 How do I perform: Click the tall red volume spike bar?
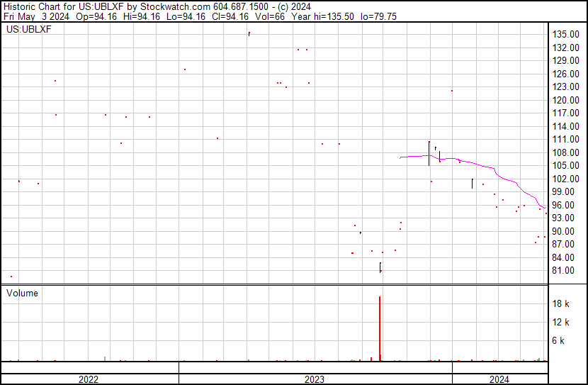point(380,329)
